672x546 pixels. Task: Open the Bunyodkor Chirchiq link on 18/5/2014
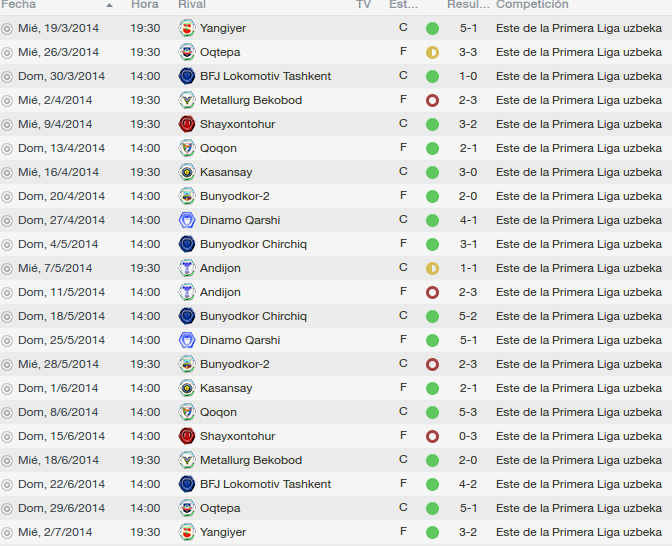pos(253,316)
